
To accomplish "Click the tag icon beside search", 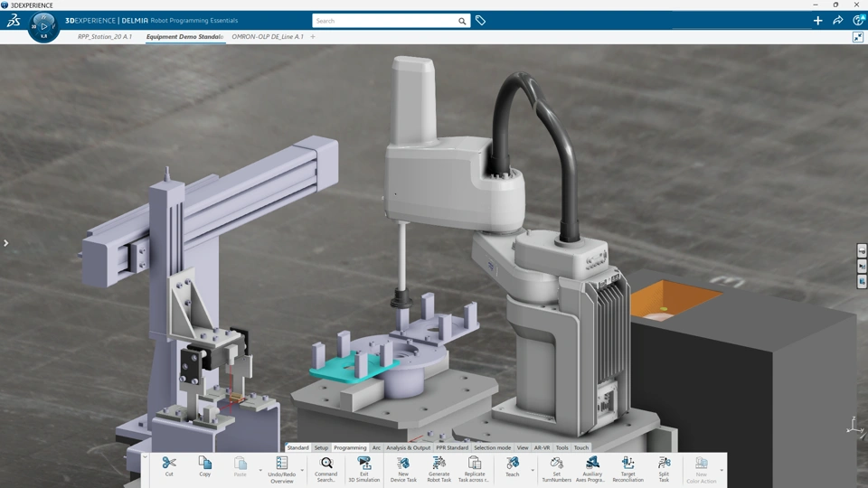I will (x=480, y=21).
